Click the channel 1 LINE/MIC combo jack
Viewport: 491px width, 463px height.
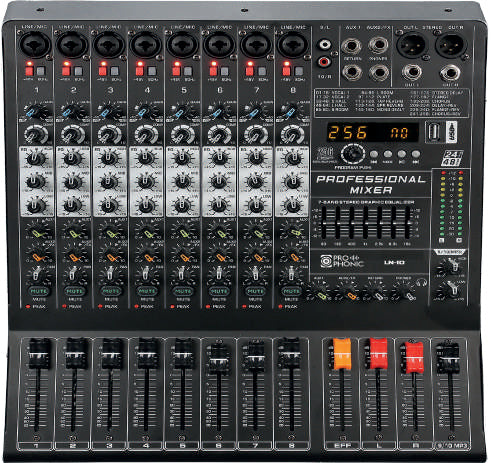click(x=34, y=45)
